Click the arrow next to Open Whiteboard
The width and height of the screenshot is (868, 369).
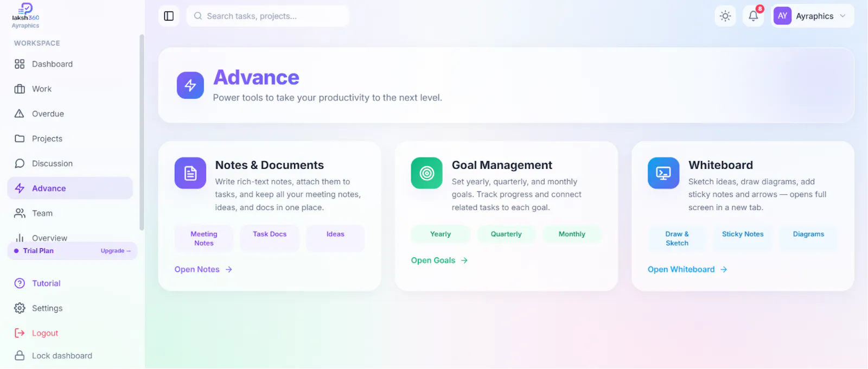(x=724, y=270)
